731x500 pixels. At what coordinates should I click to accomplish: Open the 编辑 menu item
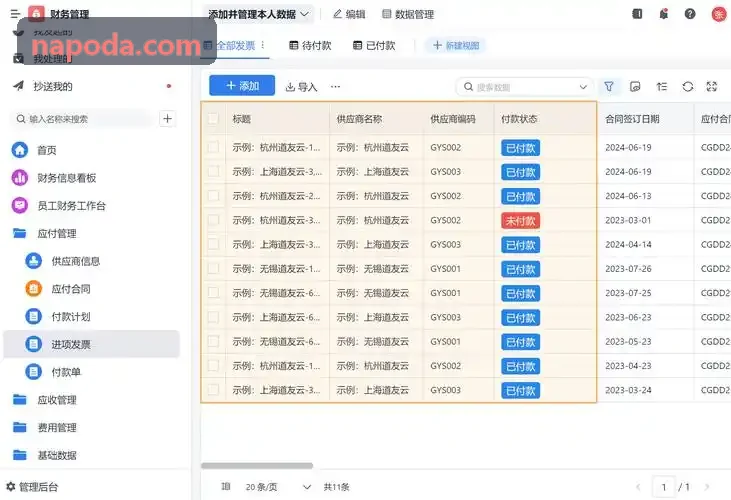pos(349,14)
